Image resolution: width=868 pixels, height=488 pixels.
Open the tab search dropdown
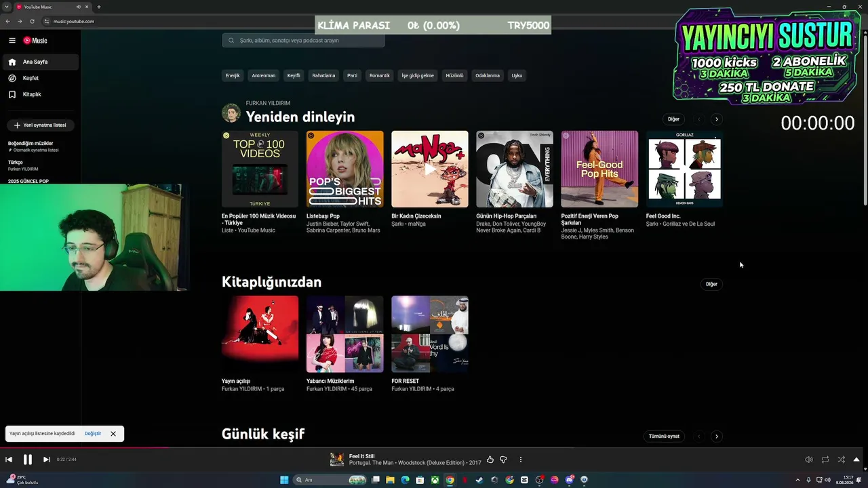coord(7,7)
